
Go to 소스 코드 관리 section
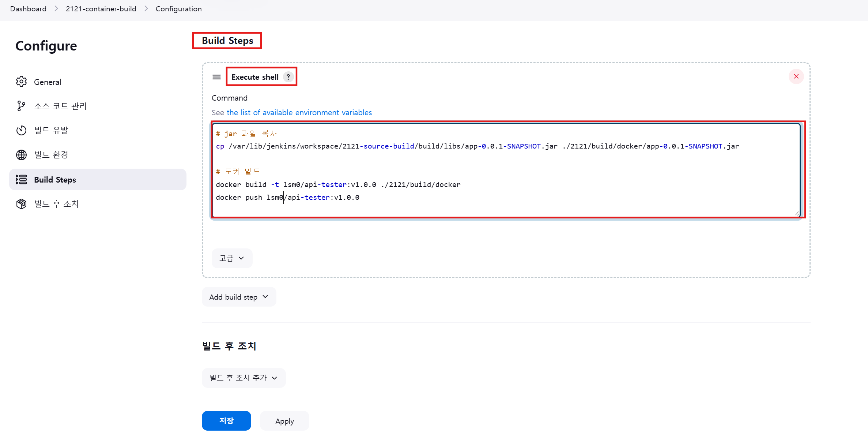[60, 106]
